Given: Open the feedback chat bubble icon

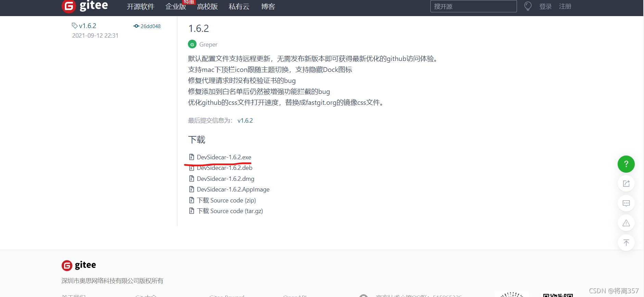Looking at the screenshot, I should [x=626, y=203].
